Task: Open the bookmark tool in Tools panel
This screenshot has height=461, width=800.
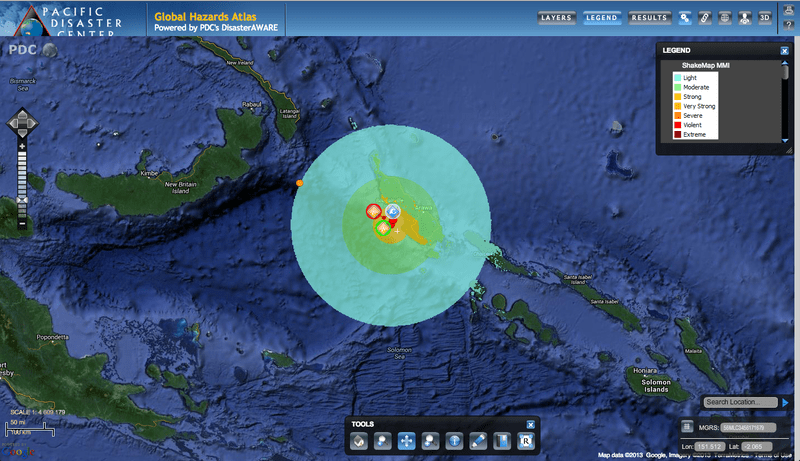Action: point(503,440)
